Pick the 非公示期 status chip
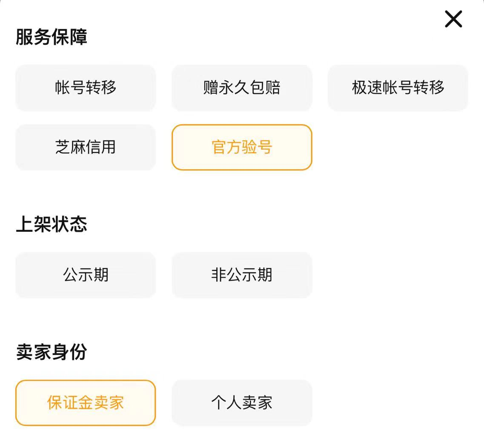The width and height of the screenshot is (484, 448). pyautogui.click(x=242, y=275)
